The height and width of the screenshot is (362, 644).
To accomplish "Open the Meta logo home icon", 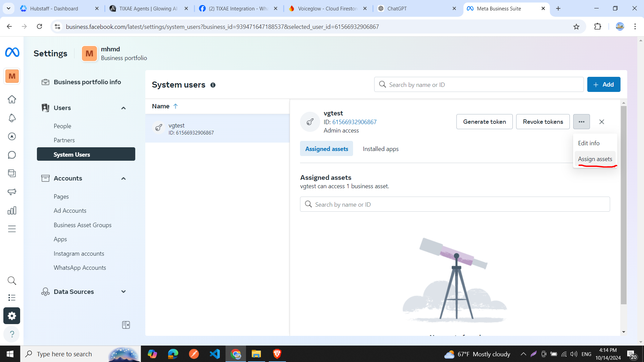I will click(x=12, y=52).
